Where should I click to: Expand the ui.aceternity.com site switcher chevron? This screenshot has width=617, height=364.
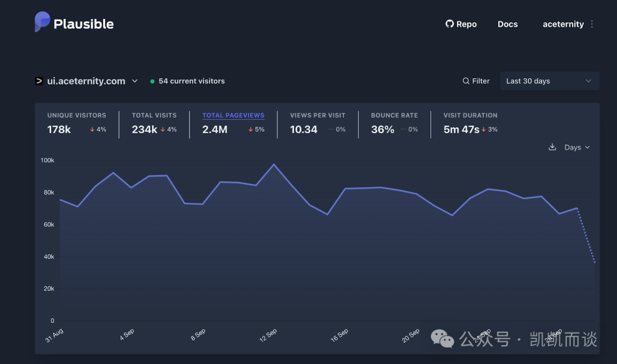click(135, 81)
